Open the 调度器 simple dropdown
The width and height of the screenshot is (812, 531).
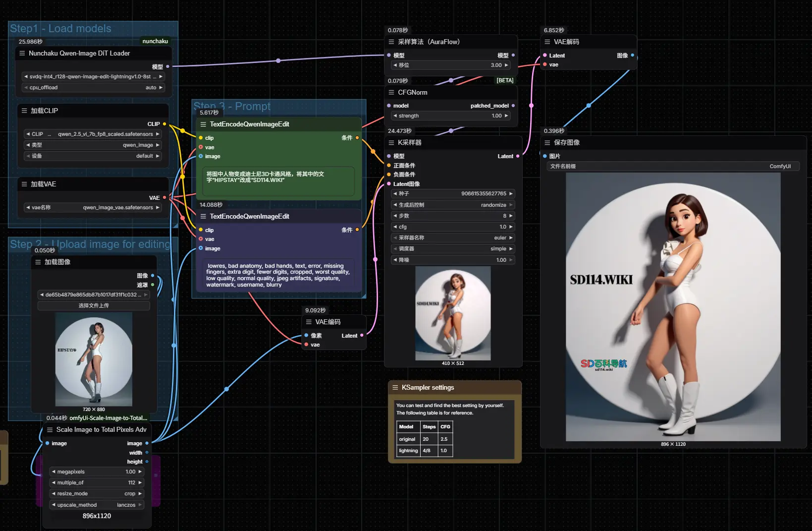(x=453, y=248)
